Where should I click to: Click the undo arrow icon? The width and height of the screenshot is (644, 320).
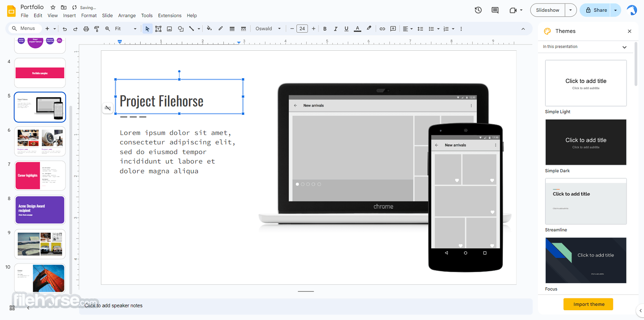[65, 29]
